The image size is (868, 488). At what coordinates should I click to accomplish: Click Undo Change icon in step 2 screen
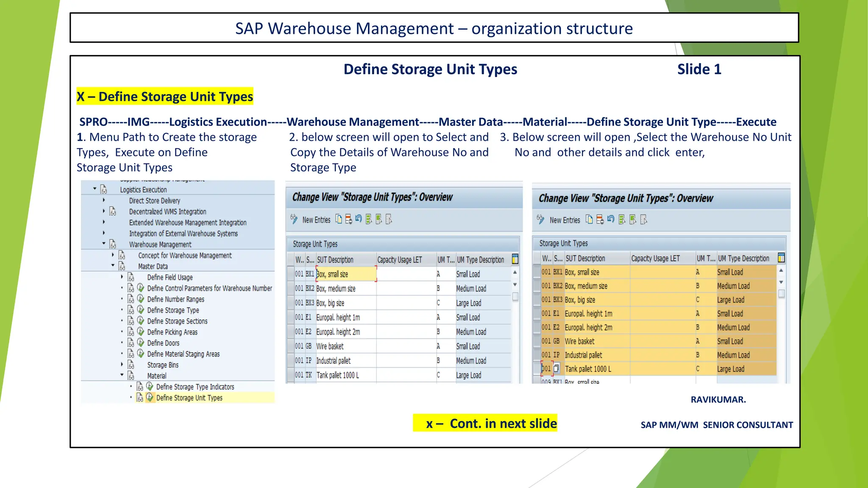point(359,219)
